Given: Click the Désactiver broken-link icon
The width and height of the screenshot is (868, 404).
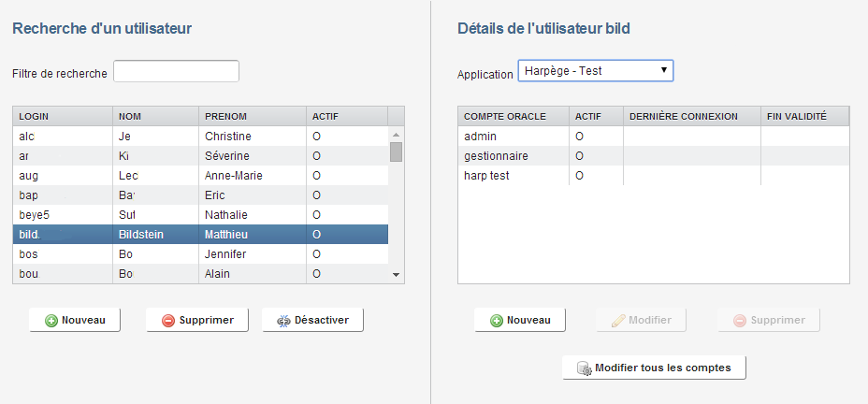Looking at the screenshot, I should tap(284, 320).
